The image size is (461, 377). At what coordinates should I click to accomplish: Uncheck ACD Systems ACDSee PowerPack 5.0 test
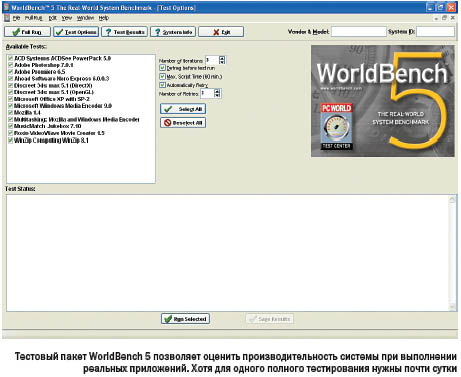11,58
